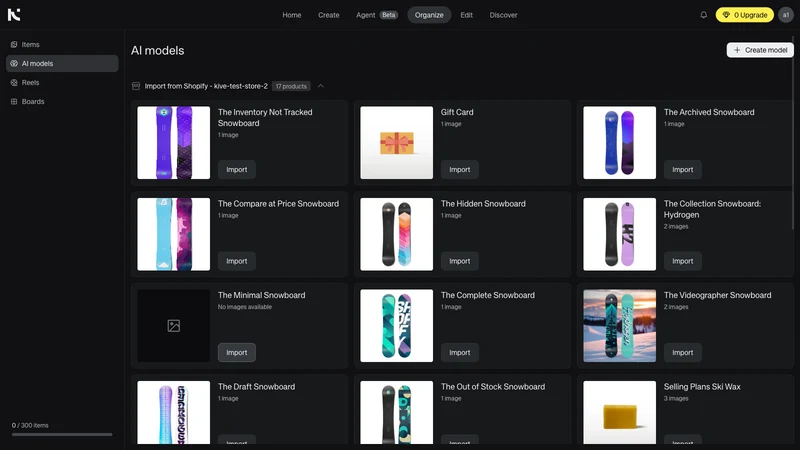Switch to the Edit tab

pos(466,15)
